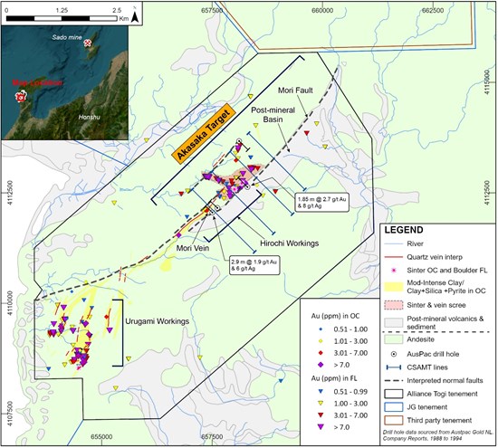
Task: Click the orange Akasaka Target label
Action: coord(203,134)
